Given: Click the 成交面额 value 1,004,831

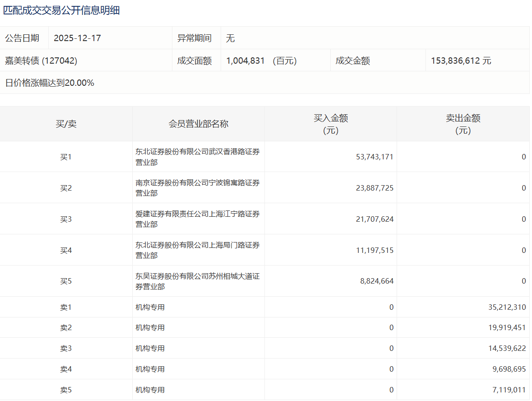Looking at the screenshot, I should pos(245,61).
